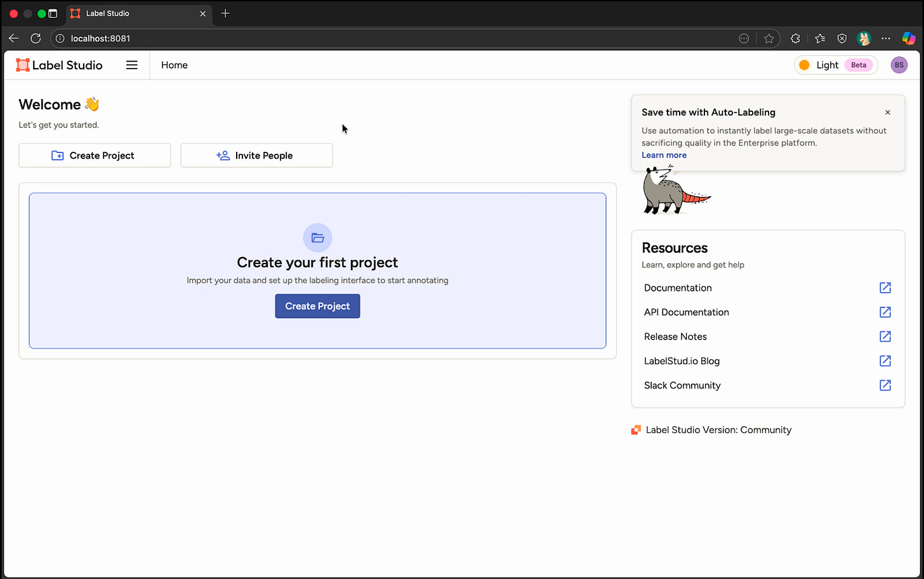Click the external-link icon beside API Documentation
The height and width of the screenshot is (579, 924).
885,312
